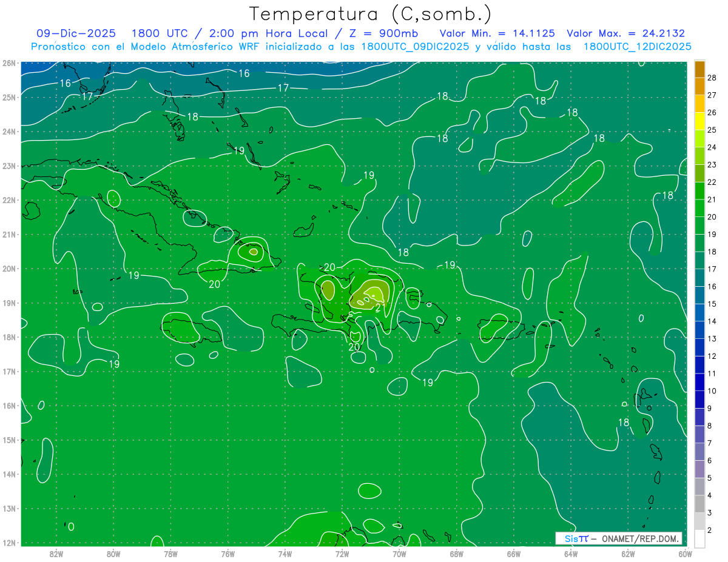Viewport: 728px width, 562px height.
Task: Click the "Temperatura (C,somb.)" title
Action: pyautogui.click(x=371, y=14)
